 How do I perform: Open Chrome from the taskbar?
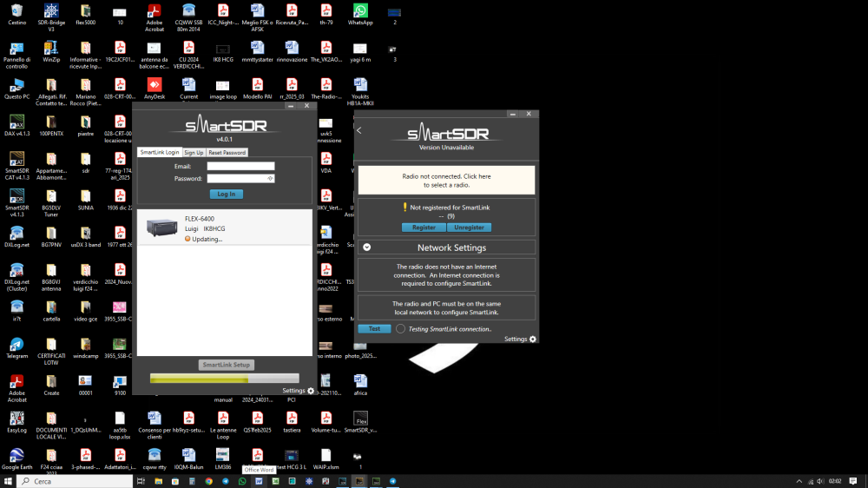coord(208,481)
